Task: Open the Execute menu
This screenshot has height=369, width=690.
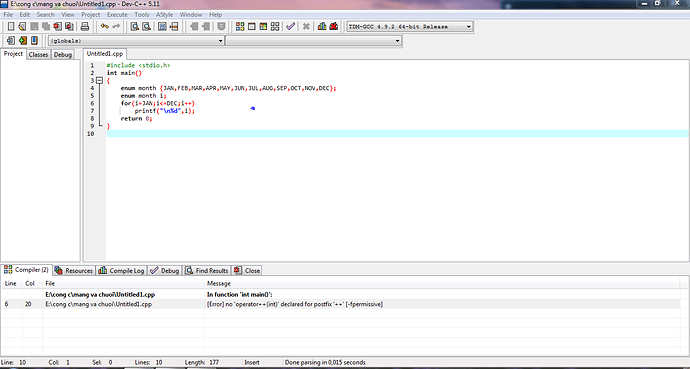Action: pos(117,15)
